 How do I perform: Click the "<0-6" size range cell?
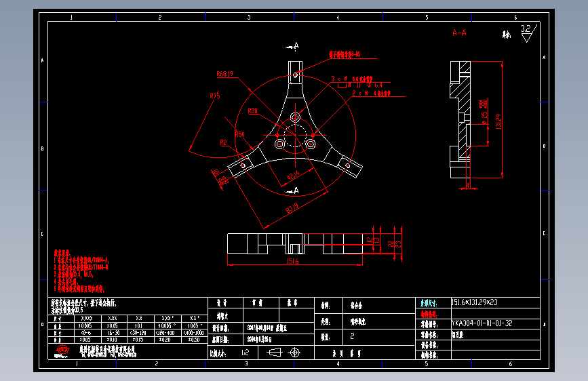click(86, 333)
